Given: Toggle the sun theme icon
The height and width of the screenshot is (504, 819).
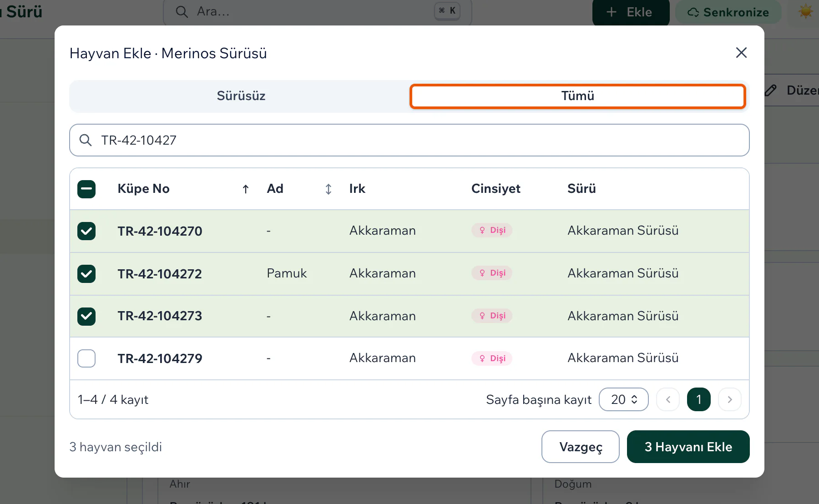Looking at the screenshot, I should pos(805,12).
